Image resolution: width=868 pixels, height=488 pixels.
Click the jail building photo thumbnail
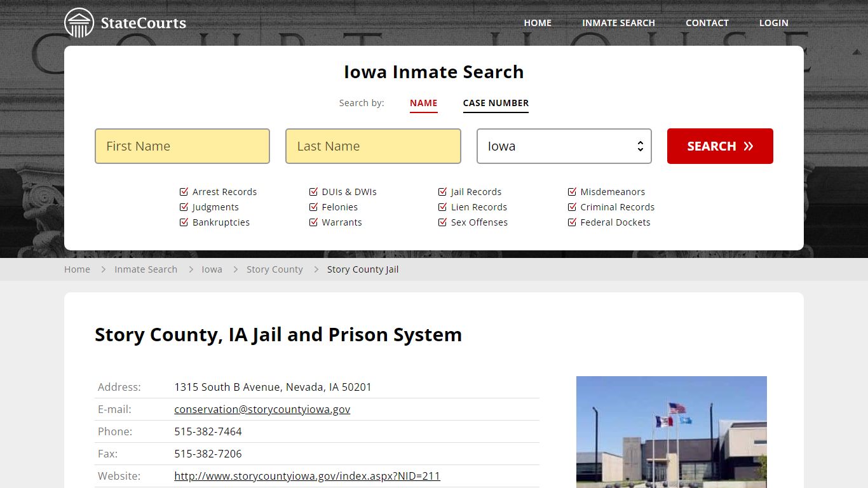pyautogui.click(x=671, y=432)
